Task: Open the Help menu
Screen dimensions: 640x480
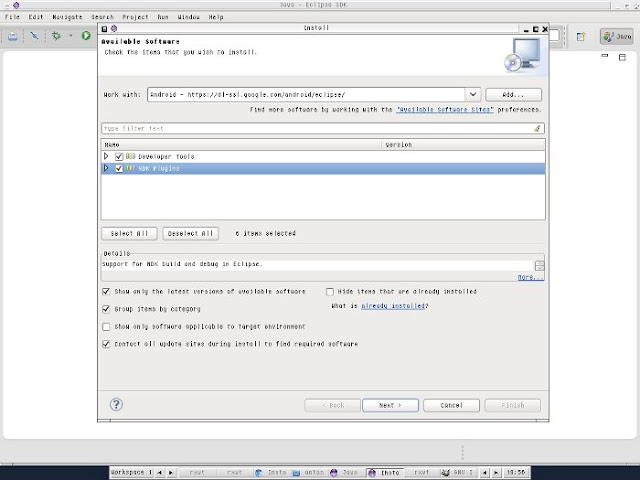Action: click(x=216, y=17)
